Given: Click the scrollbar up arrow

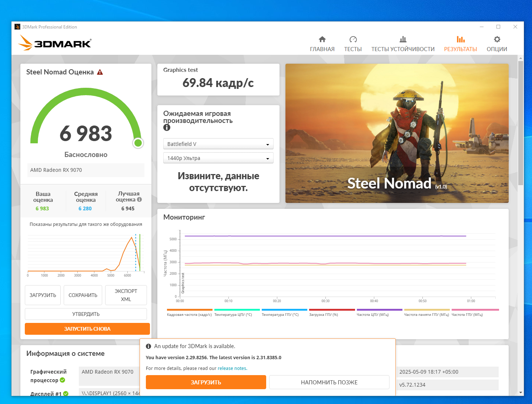Looking at the screenshot, I should pyautogui.click(x=521, y=58).
